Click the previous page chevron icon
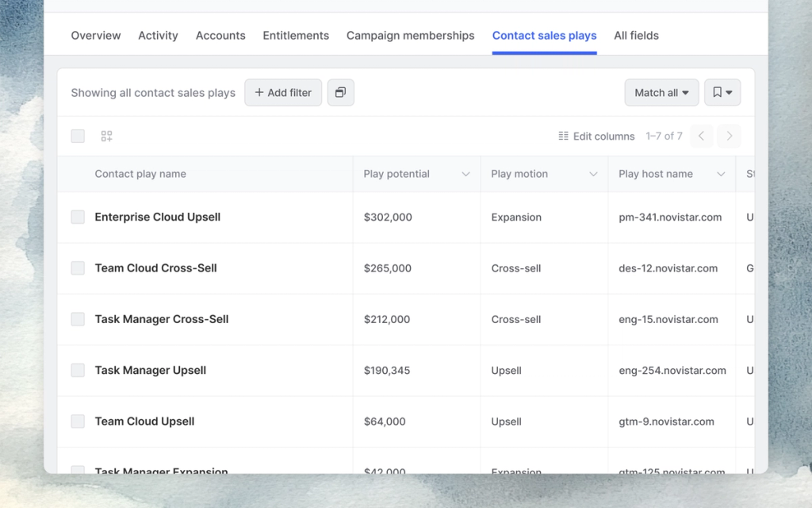Viewport: 812px width, 508px height. (x=702, y=136)
